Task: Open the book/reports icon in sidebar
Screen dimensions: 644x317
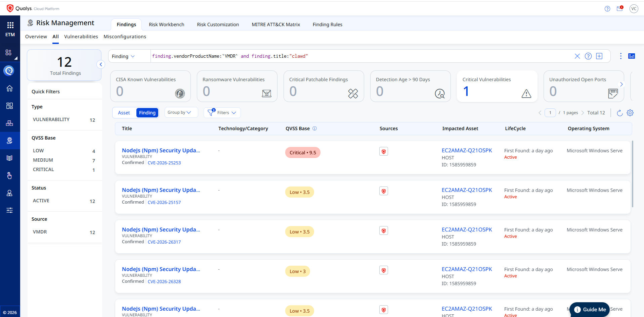Action: 10,158
